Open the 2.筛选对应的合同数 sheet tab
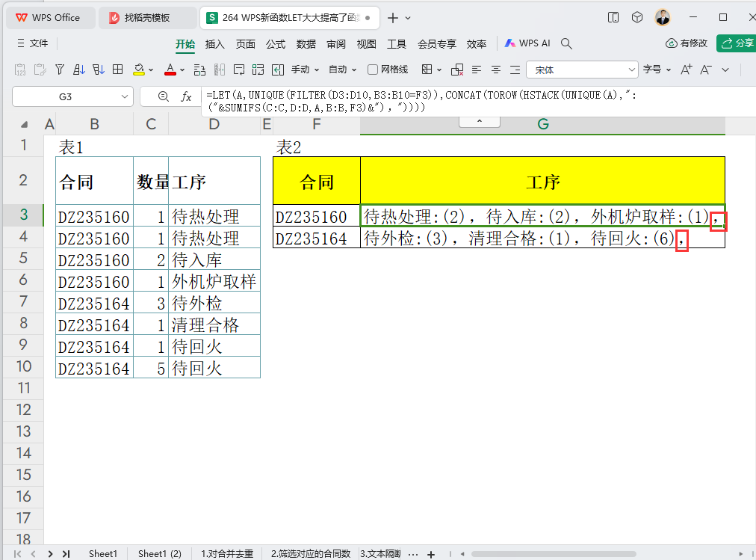 (x=311, y=554)
